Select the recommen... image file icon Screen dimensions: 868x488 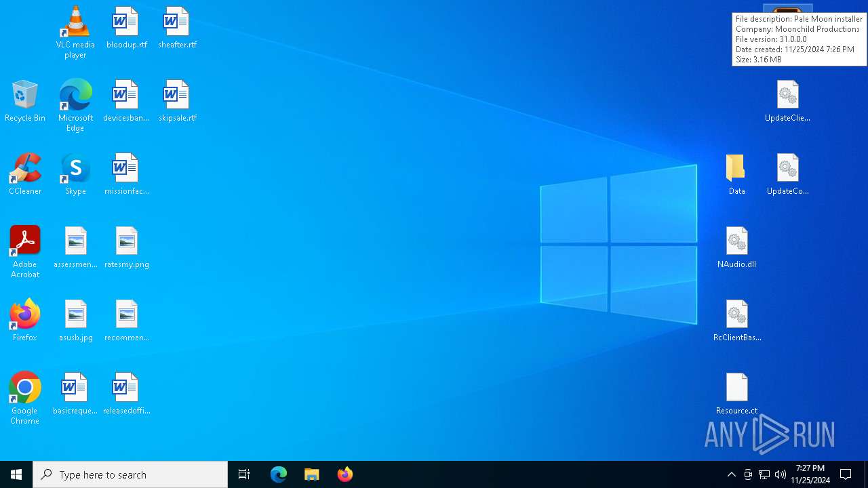coord(126,321)
